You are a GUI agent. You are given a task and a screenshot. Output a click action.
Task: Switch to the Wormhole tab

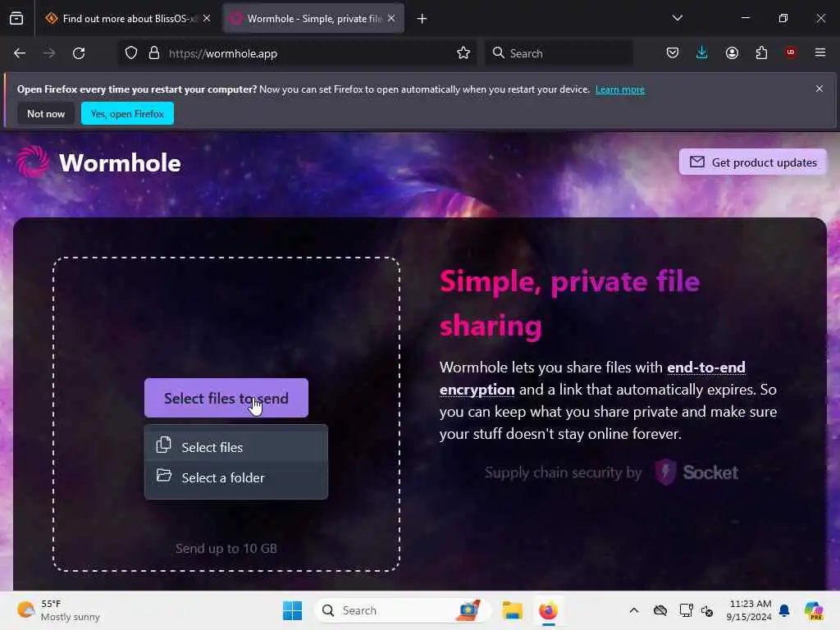tap(313, 19)
